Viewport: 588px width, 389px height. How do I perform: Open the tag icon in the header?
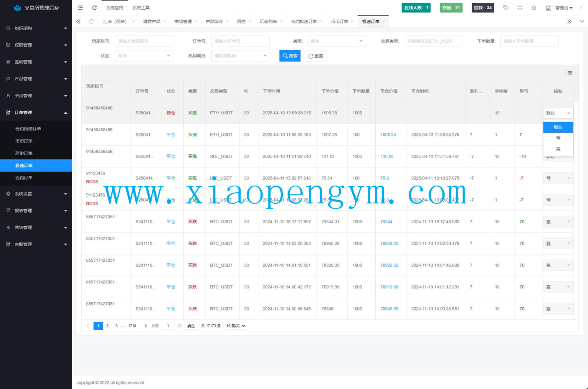point(506,8)
